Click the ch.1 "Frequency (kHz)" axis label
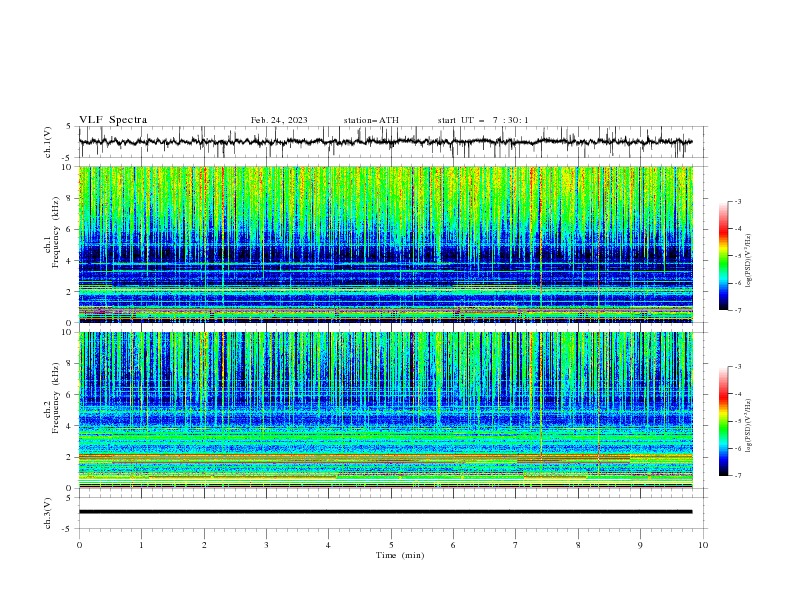 [56, 232]
